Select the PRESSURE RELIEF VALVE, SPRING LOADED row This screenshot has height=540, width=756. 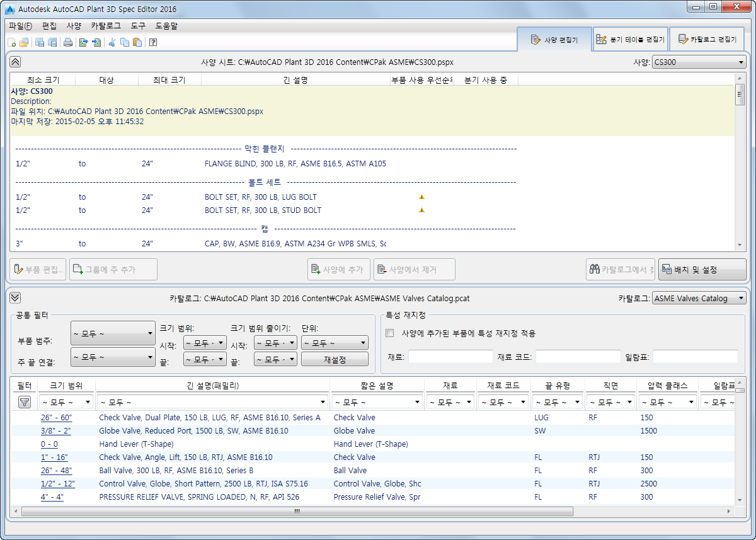click(x=373, y=497)
